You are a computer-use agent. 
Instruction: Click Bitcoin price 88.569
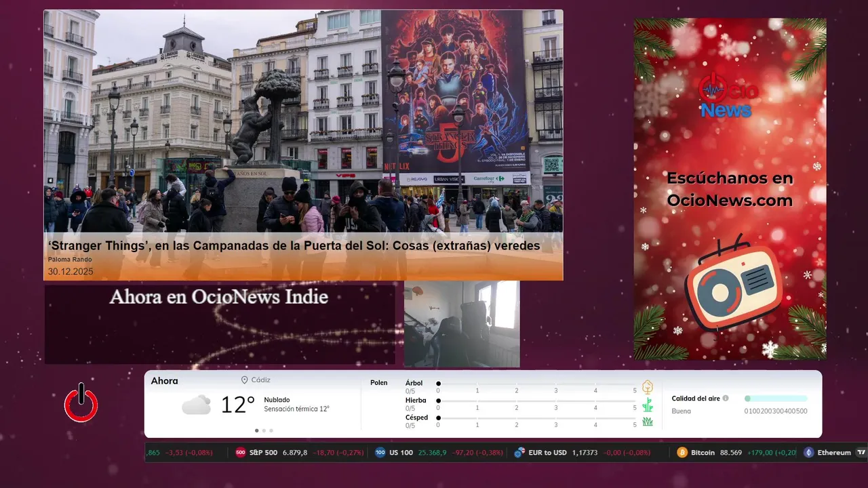[x=731, y=452]
